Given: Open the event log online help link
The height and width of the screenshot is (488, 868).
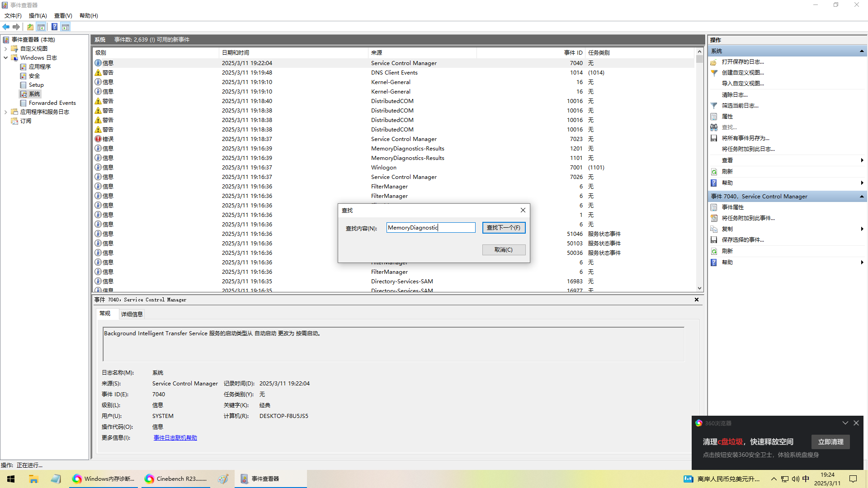Looking at the screenshot, I should point(175,438).
